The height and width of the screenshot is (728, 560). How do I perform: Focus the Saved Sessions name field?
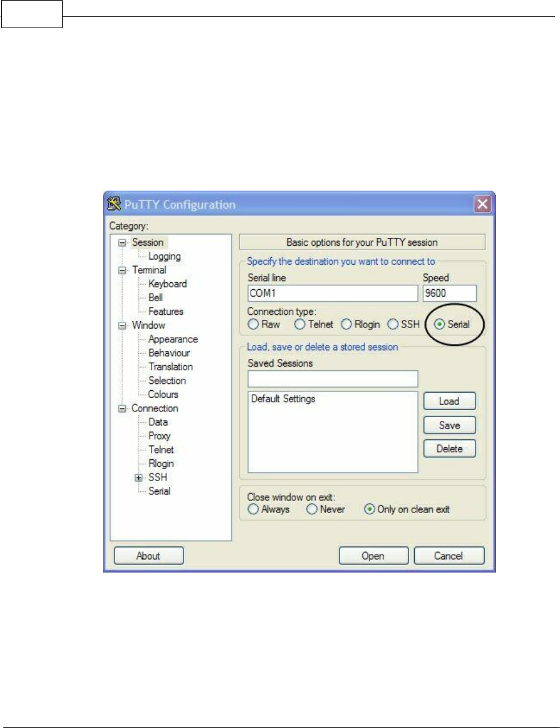click(x=332, y=379)
